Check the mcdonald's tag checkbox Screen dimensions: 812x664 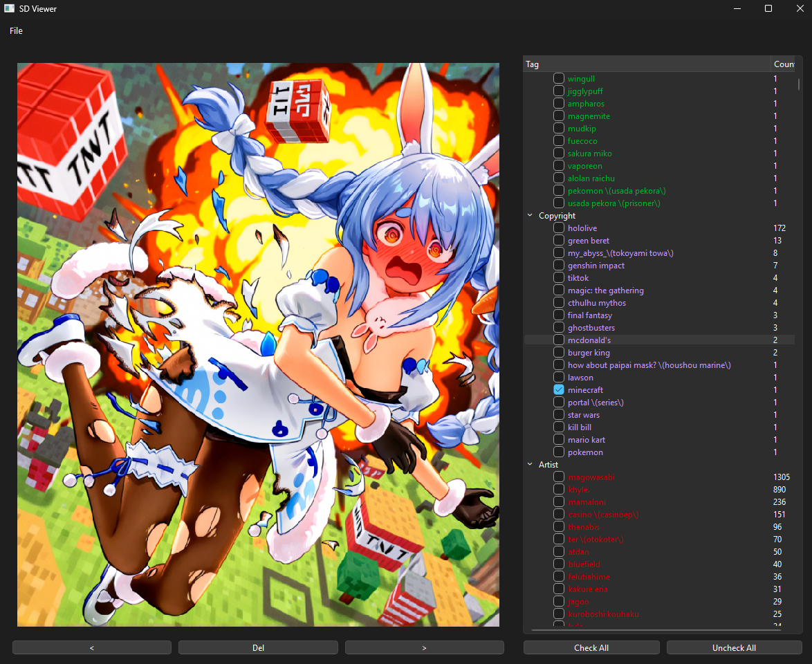(x=559, y=340)
